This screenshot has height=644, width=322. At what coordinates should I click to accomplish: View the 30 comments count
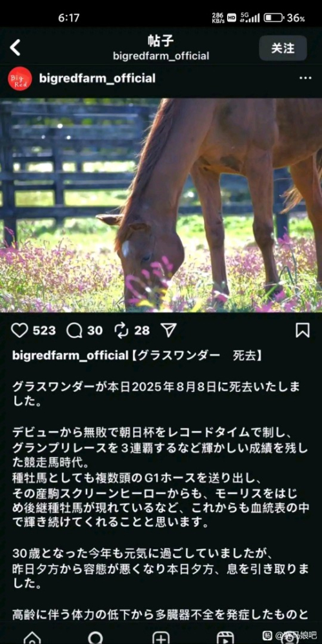95,331
